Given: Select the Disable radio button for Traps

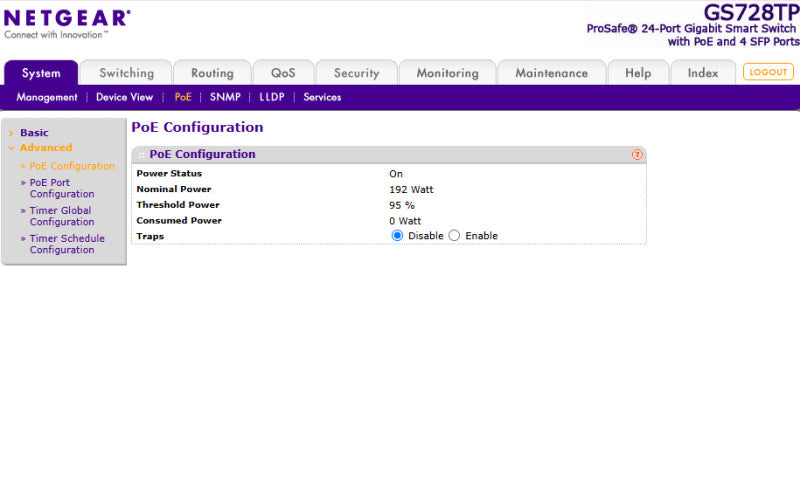Looking at the screenshot, I should click(397, 236).
